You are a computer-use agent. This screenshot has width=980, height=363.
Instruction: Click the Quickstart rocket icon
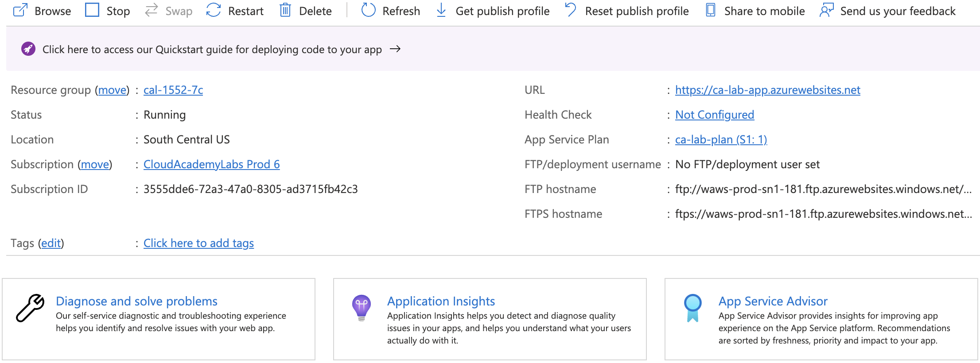[28, 49]
